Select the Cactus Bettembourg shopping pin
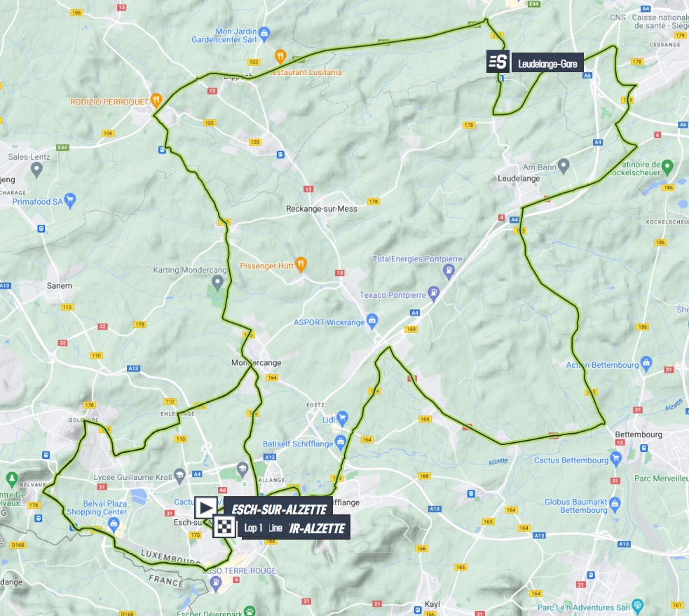The height and width of the screenshot is (616, 689). pos(616,459)
